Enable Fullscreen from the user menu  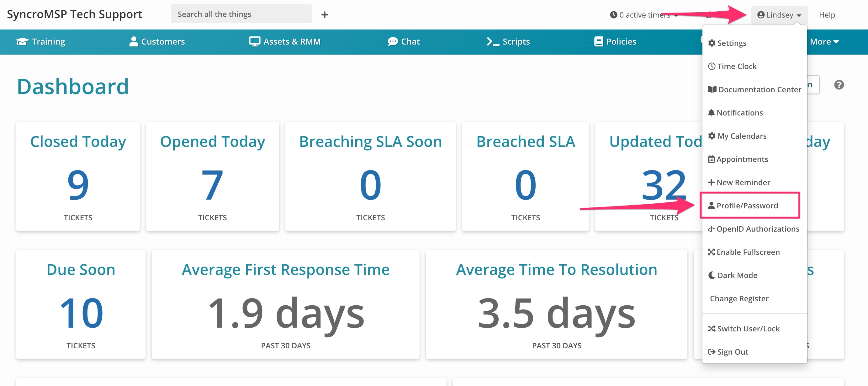[747, 252]
